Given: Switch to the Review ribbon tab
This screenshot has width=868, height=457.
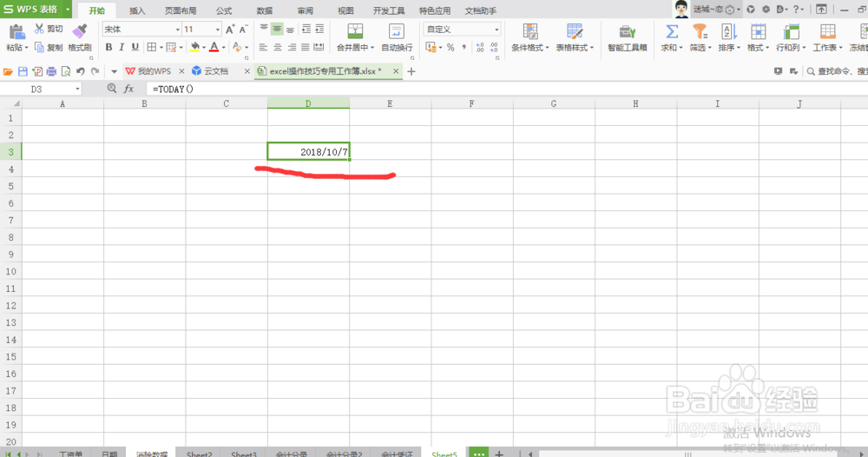Looking at the screenshot, I should pos(305,11).
